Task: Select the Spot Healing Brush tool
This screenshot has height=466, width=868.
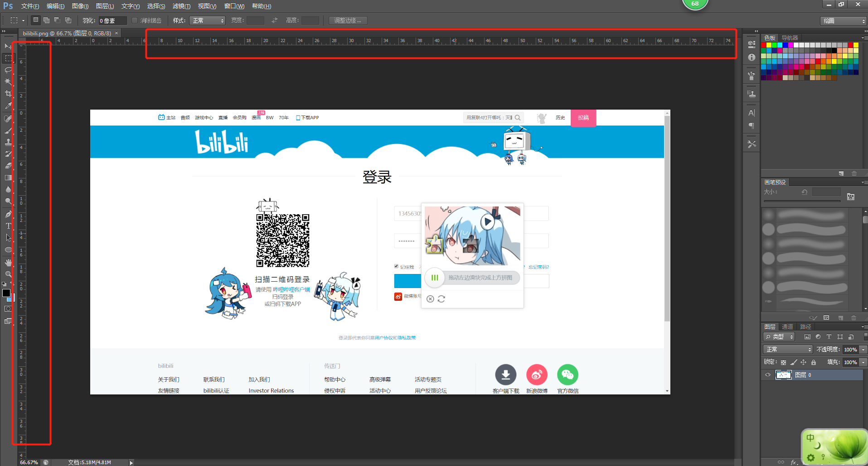Action: click(8, 119)
